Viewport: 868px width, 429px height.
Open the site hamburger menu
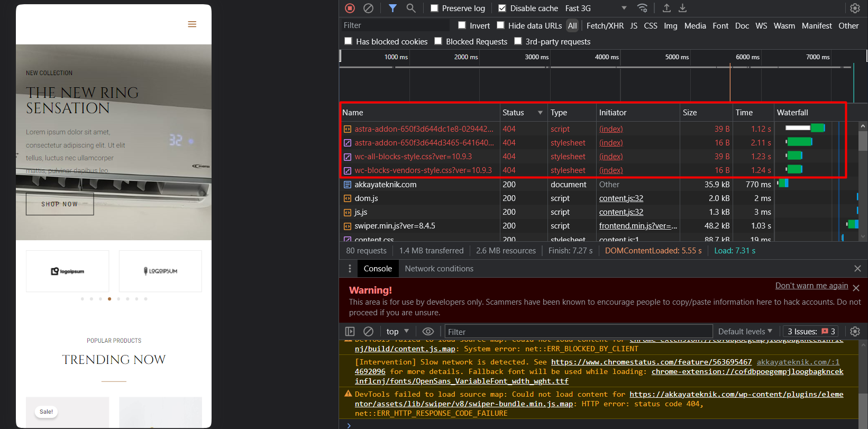192,24
